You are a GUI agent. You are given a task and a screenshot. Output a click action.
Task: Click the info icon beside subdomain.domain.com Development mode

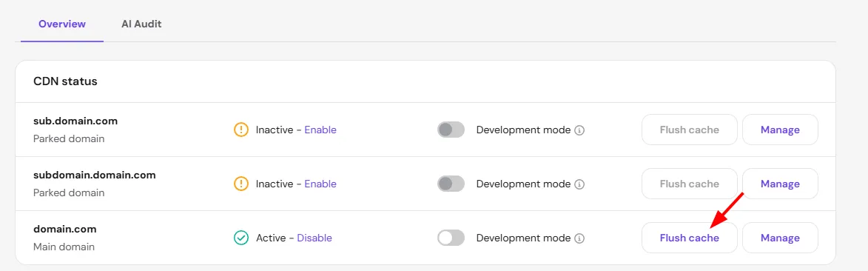click(x=579, y=184)
